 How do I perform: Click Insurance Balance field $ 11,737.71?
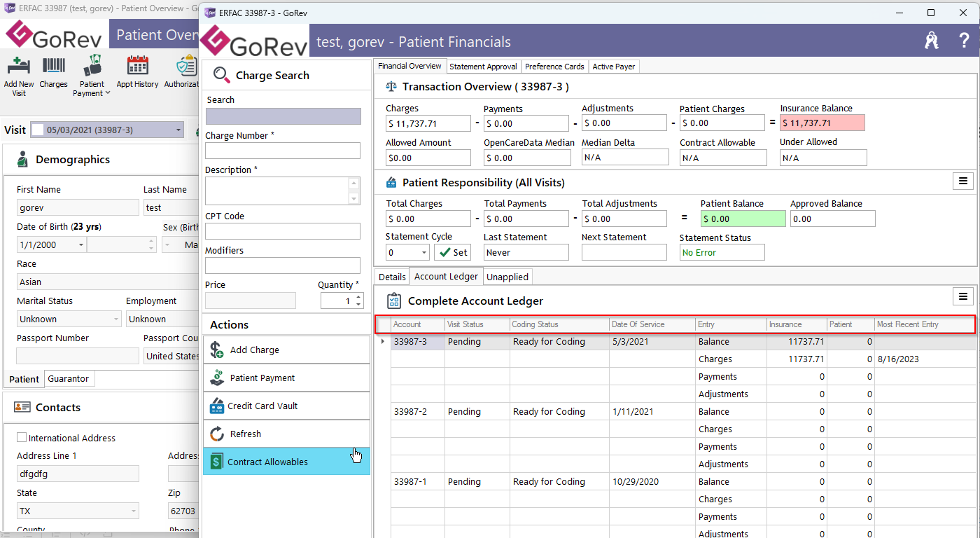[822, 123]
